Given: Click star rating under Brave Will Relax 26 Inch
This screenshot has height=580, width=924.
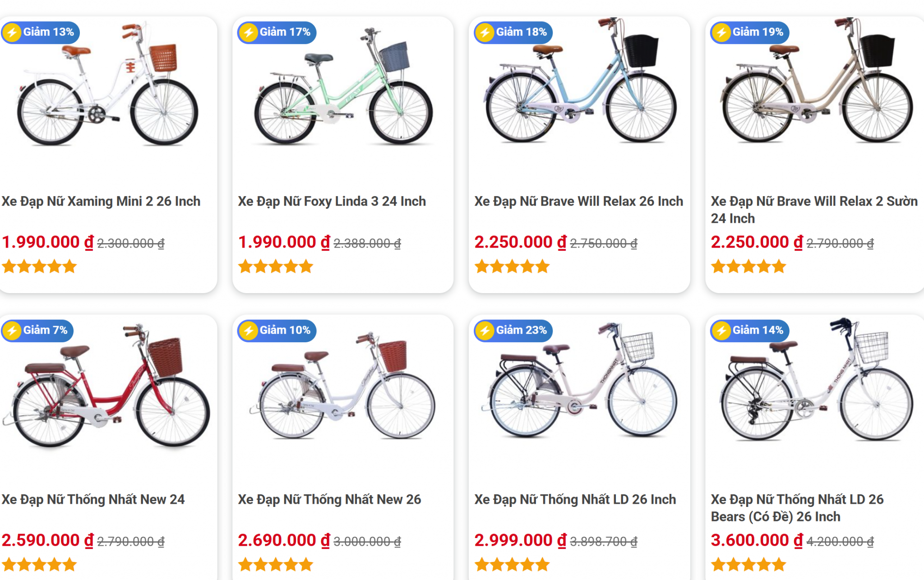Looking at the screenshot, I should point(512,267).
